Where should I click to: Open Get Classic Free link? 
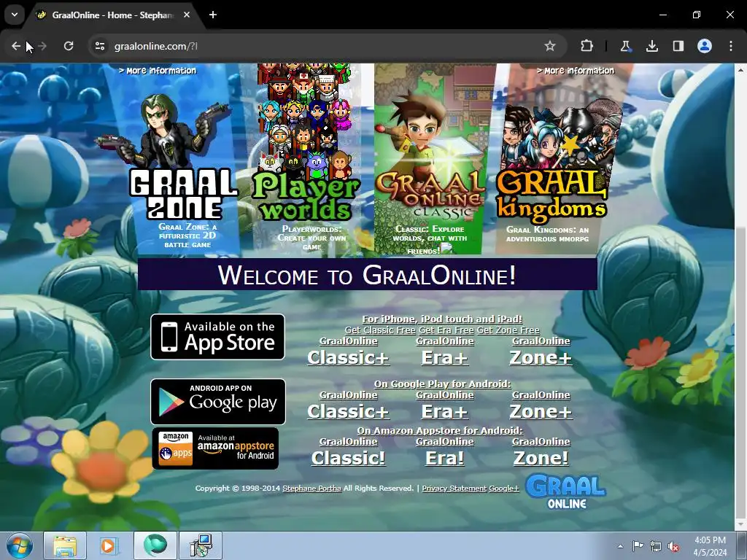[380, 330]
